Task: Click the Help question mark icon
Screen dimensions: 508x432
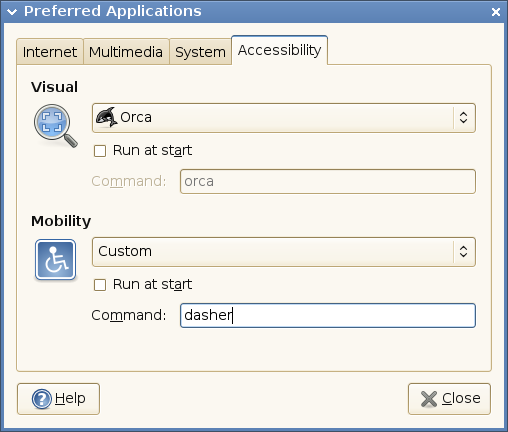Action: 42,399
